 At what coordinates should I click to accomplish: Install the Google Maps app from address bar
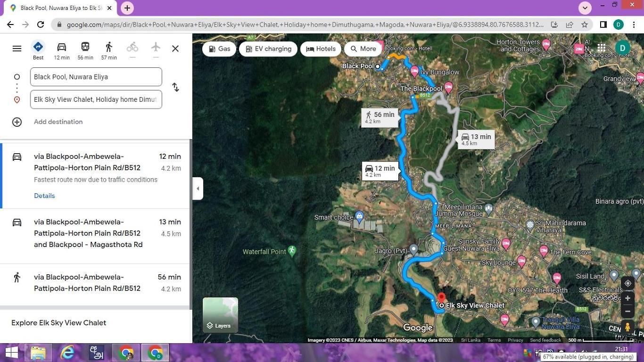click(x=554, y=25)
